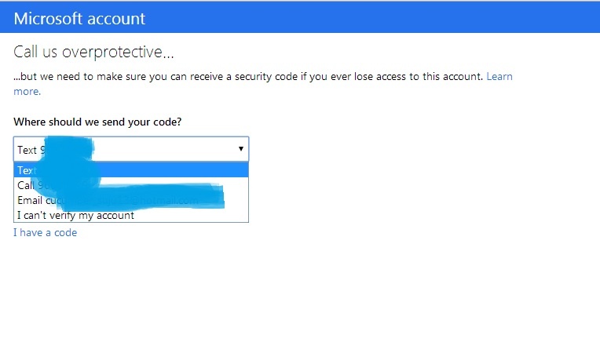Click the dropdown arrow on the code selector
This screenshot has height=364, width=600.
pos(240,149)
